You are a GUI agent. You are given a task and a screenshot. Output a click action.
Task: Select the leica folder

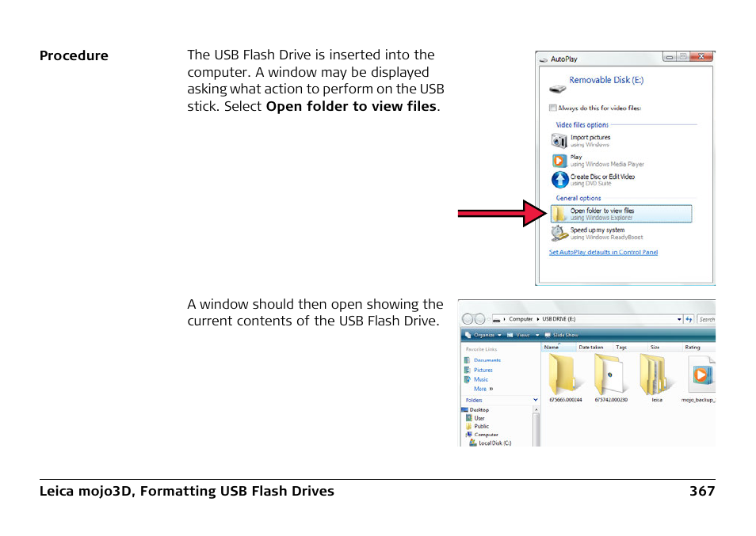pos(655,378)
